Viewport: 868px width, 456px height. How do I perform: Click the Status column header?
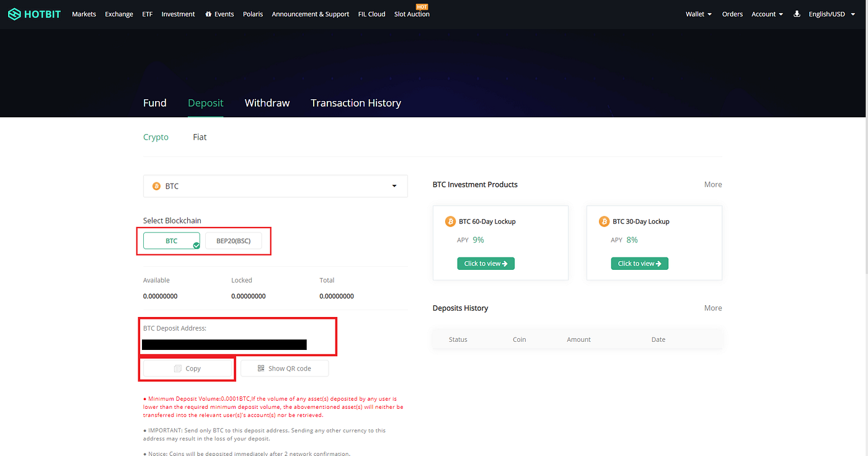(458, 339)
